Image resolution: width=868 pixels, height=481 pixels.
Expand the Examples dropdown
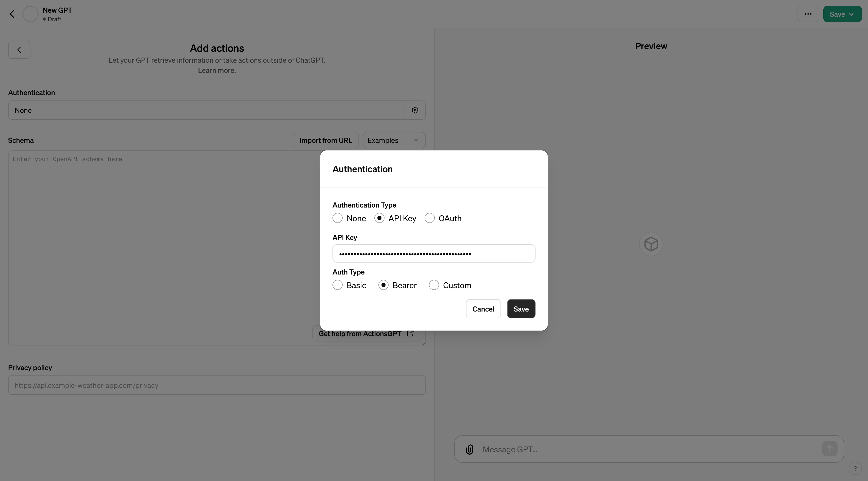pyautogui.click(x=394, y=140)
